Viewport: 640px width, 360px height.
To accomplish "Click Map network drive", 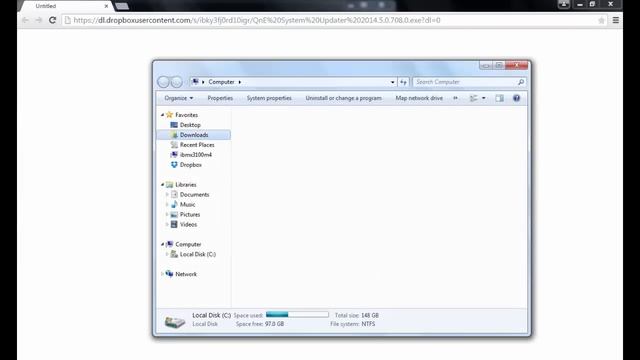I will 419,98.
